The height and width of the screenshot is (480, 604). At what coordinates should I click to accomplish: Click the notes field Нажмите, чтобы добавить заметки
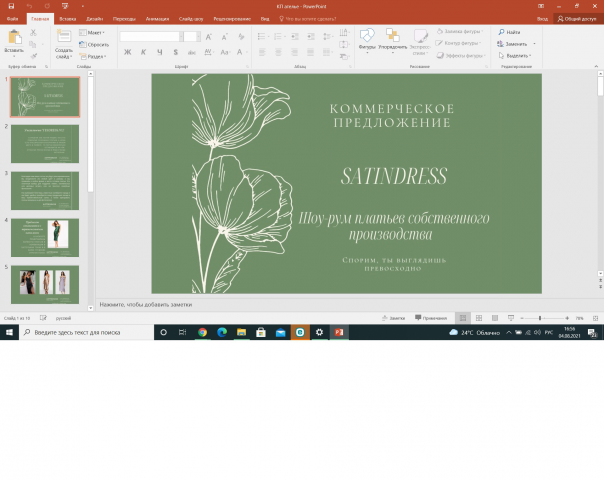tap(146, 304)
